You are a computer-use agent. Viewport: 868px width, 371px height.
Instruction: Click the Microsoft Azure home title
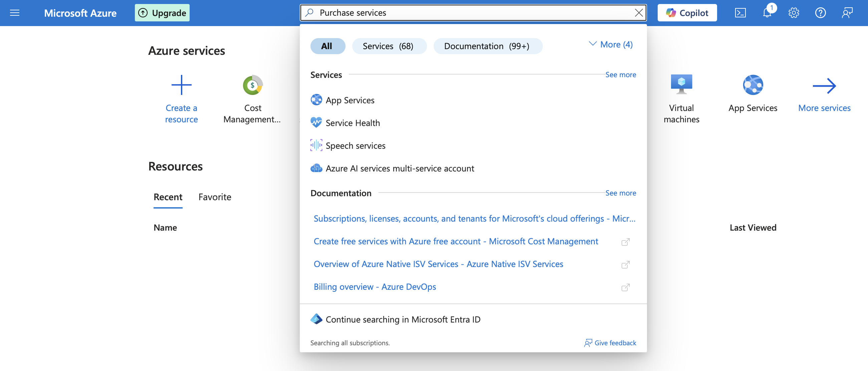click(80, 13)
